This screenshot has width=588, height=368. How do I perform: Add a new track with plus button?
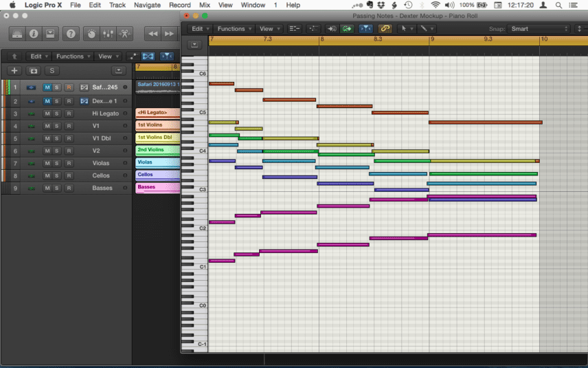click(x=14, y=71)
